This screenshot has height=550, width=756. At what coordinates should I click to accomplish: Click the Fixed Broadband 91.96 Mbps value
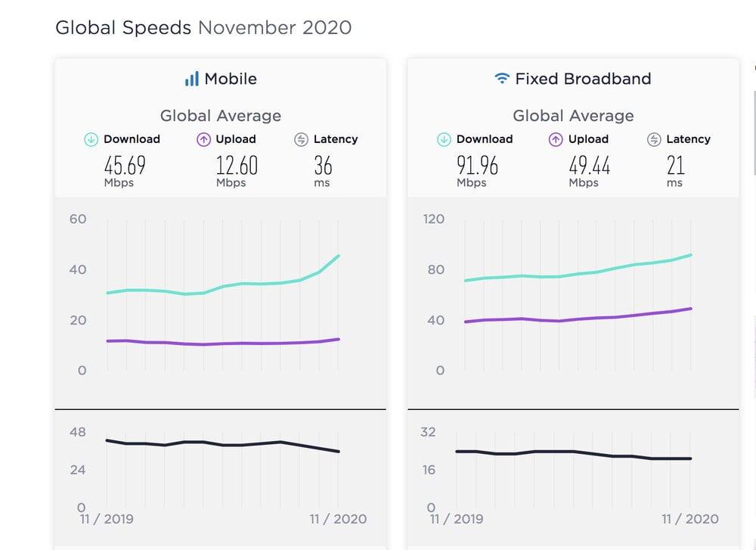coord(478,165)
